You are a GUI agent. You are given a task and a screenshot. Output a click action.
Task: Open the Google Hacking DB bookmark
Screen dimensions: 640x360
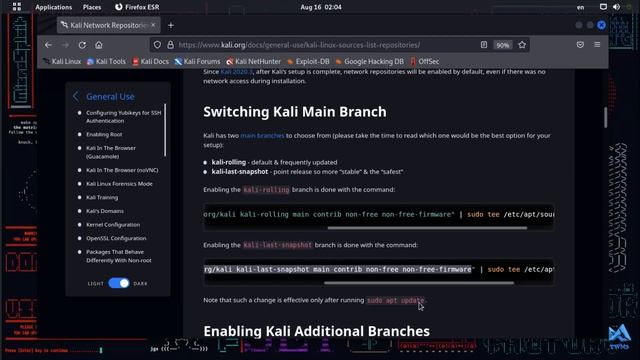(369, 62)
